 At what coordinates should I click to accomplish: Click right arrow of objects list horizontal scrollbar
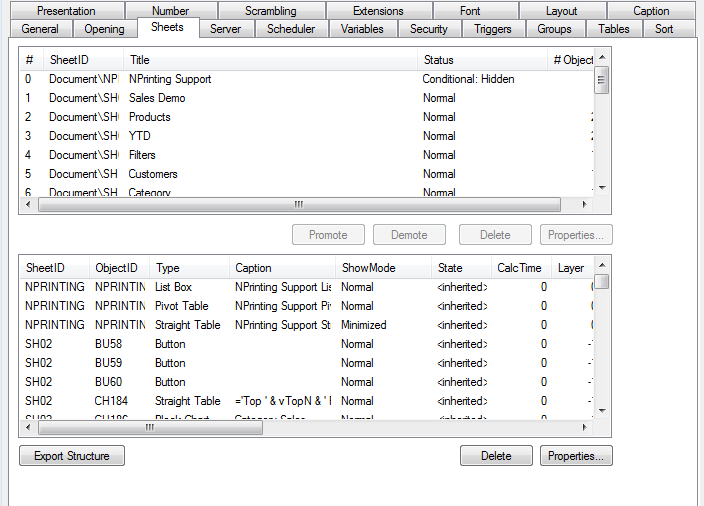(x=584, y=427)
